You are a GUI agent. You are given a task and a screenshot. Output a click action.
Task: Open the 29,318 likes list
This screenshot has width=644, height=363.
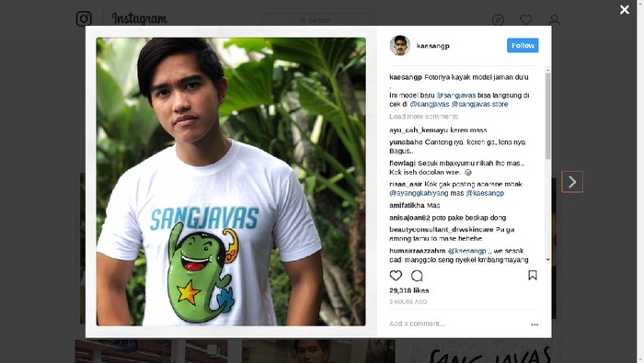pos(409,290)
